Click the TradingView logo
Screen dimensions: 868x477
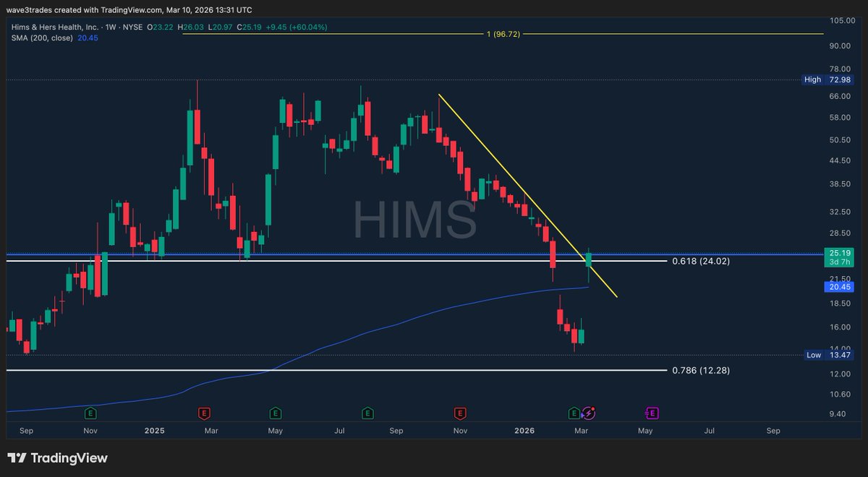tap(57, 458)
